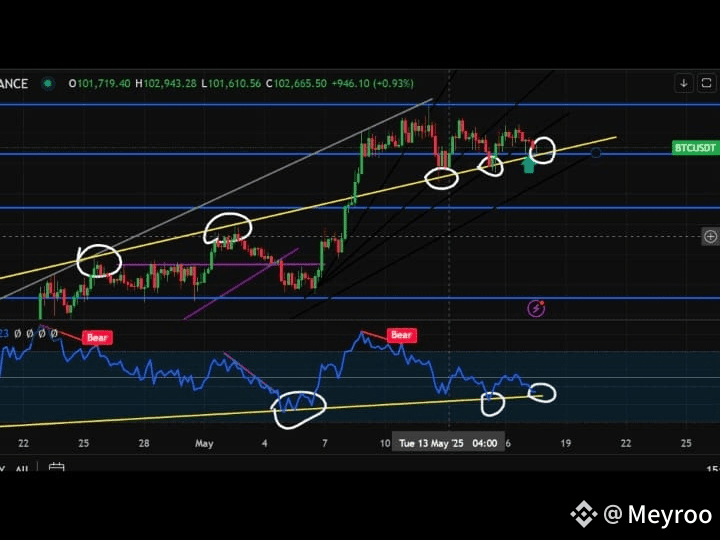Select the blue circle drawing anchor near BTCUSDT line
Image resolution: width=720 pixels, height=540 pixels.
pos(596,153)
